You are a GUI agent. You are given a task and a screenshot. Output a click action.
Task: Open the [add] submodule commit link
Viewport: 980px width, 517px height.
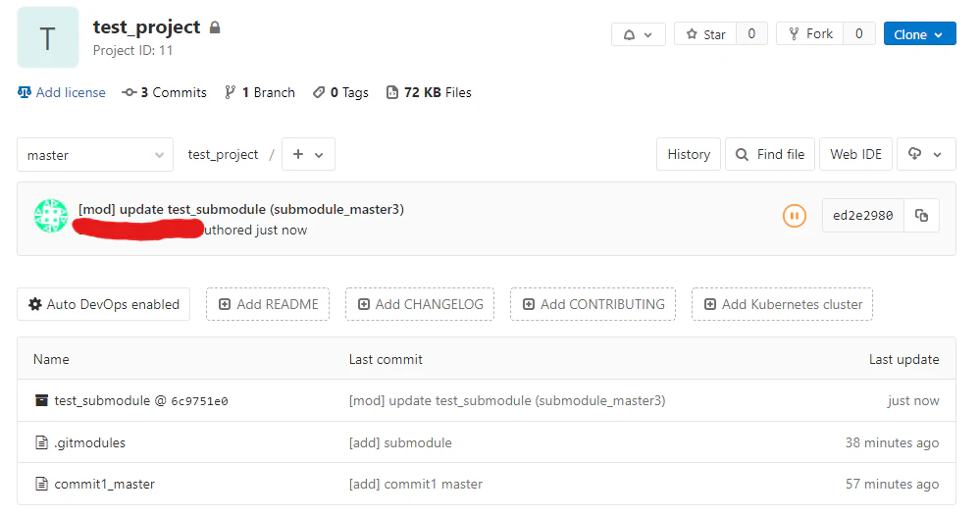coord(400,442)
